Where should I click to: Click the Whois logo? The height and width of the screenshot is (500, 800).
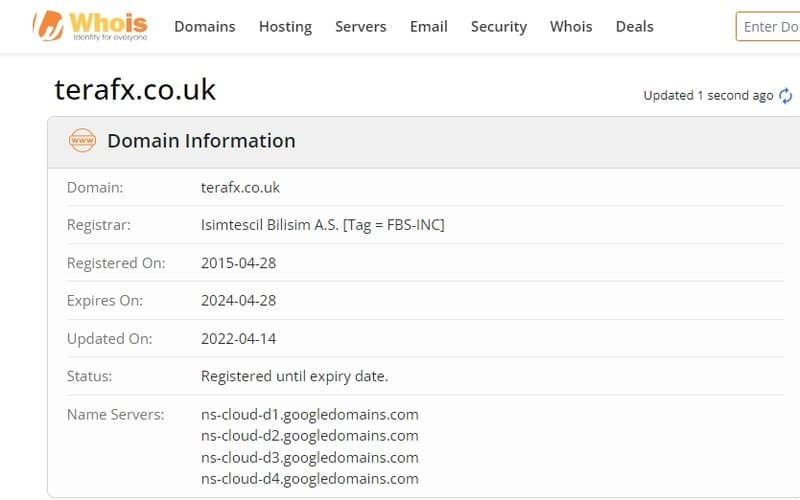point(90,26)
